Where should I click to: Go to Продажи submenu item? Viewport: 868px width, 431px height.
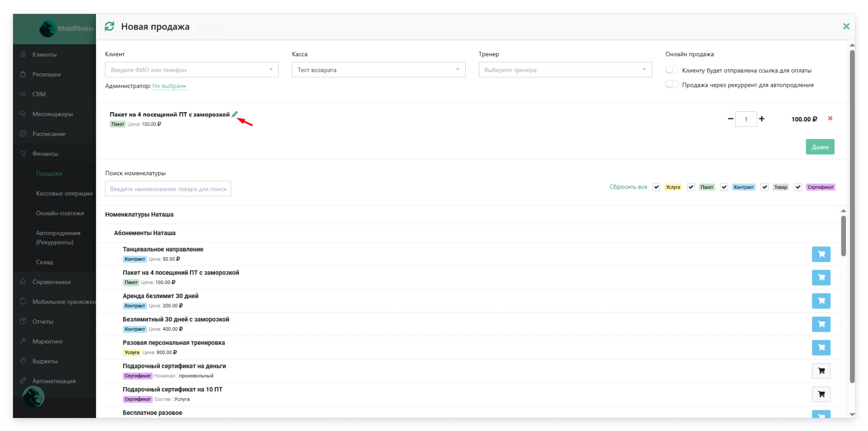tap(49, 173)
